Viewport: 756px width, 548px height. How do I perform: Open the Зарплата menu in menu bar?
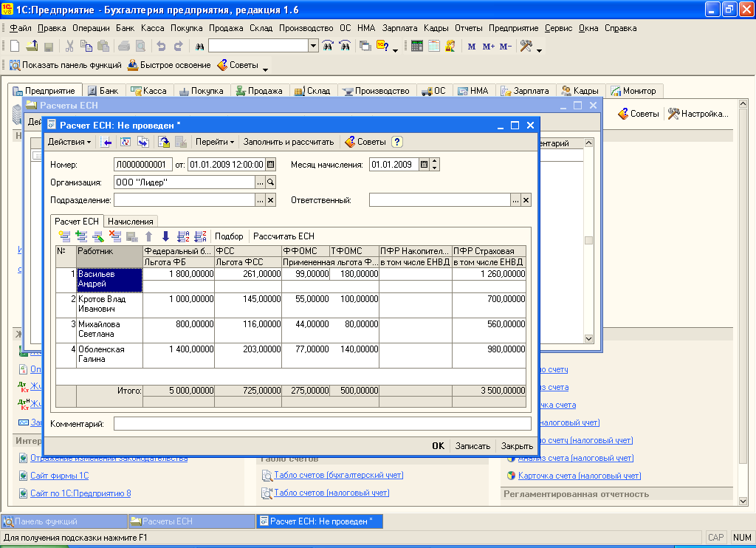pyautogui.click(x=399, y=28)
